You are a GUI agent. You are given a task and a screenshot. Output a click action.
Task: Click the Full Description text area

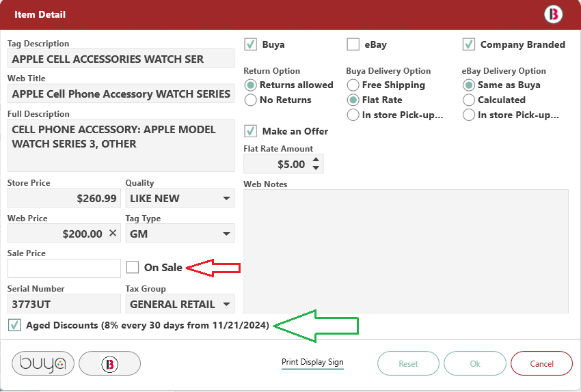[121, 145]
